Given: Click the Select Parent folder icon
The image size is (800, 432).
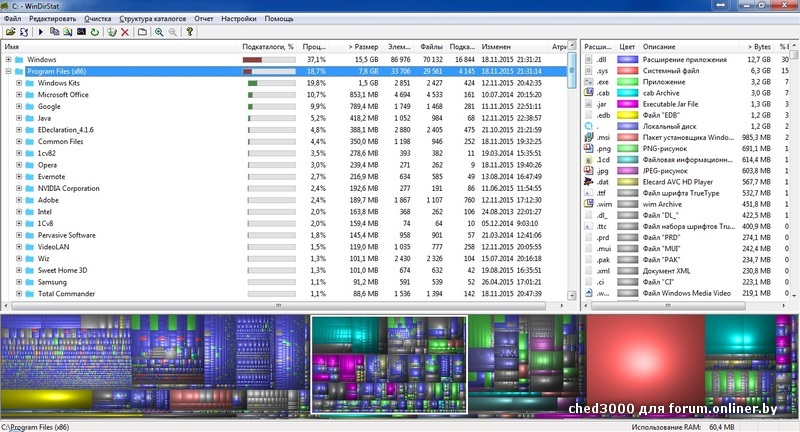Looking at the screenshot, I should tap(142, 32).
